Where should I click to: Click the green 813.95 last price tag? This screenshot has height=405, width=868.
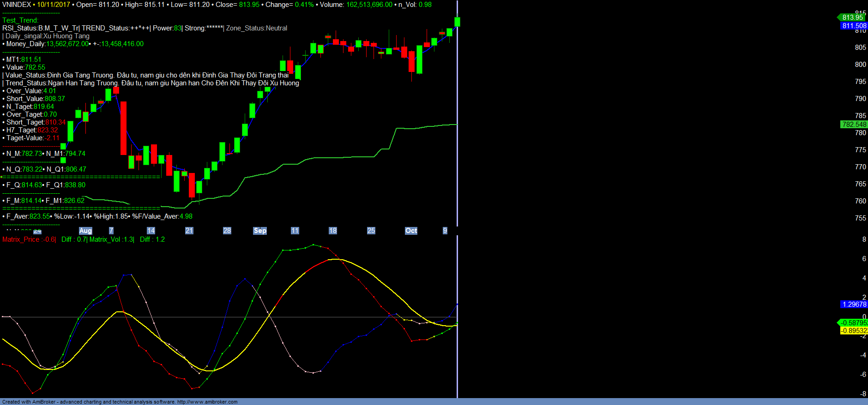(852, 18)
